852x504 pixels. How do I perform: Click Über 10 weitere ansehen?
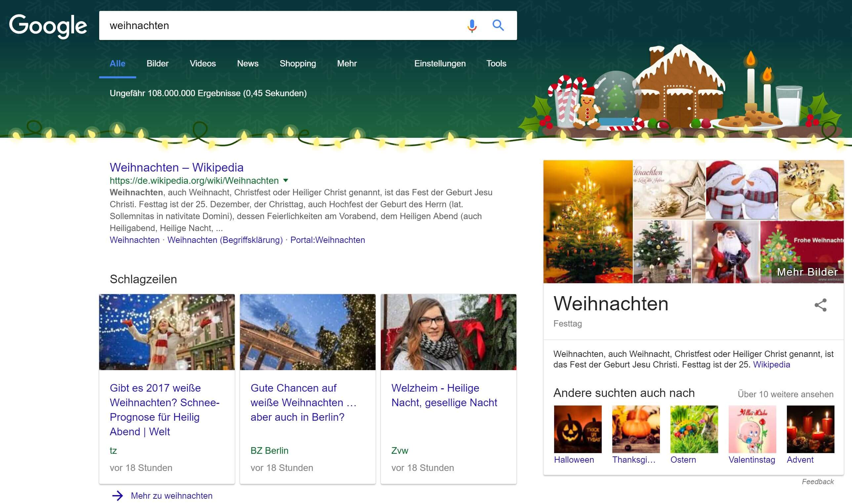point(786,394)
